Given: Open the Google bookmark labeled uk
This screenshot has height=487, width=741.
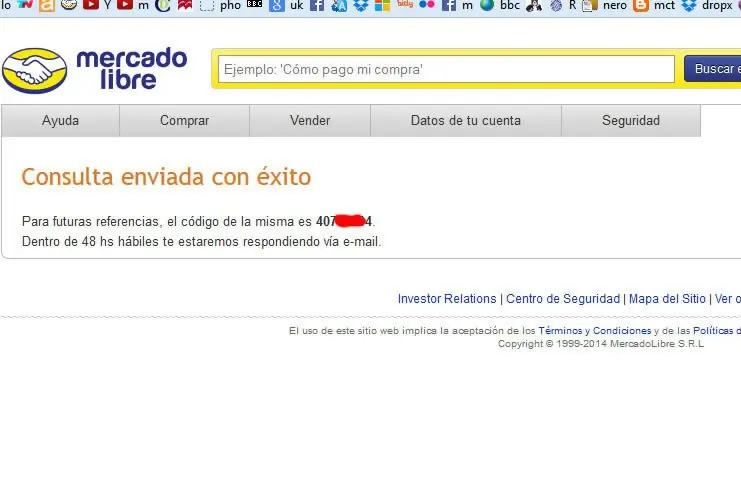Looking at the screenshot, I should point(286,5).
